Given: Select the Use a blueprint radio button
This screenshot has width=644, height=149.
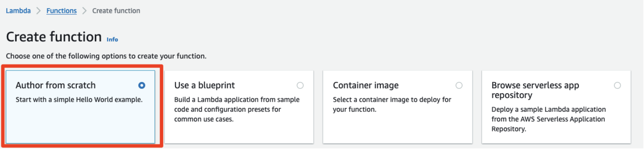Looking at the screenshot, I should point(300,85).
